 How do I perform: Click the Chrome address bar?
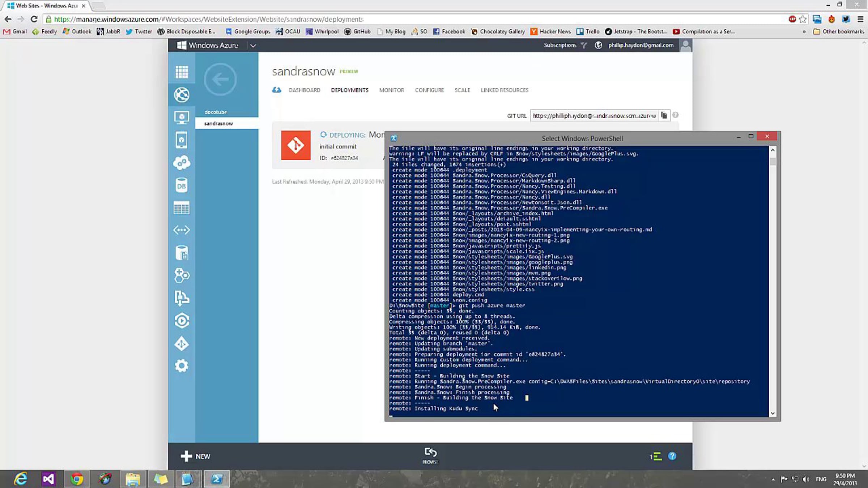point(416,19)
